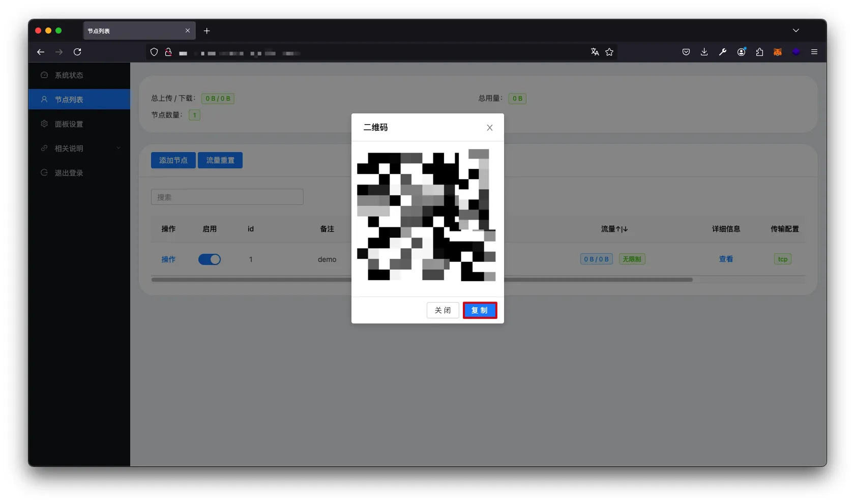Open the Firefox hamburger menu

814,52
